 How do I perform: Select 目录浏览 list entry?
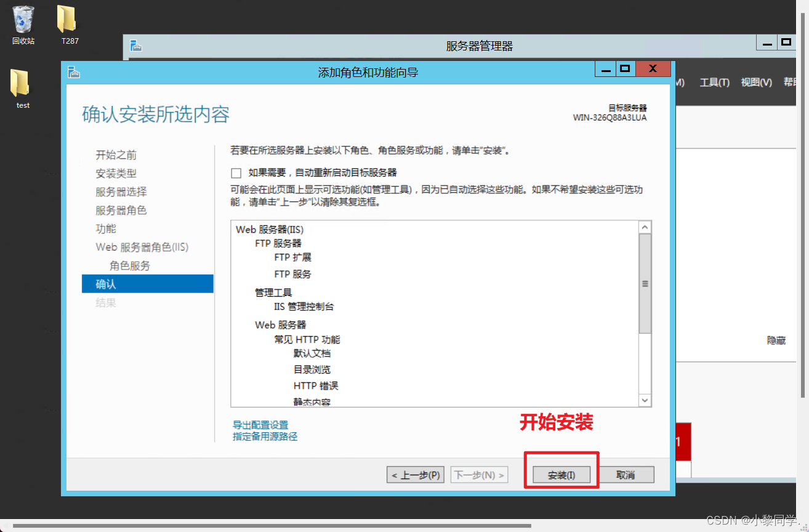pos(312,370)
